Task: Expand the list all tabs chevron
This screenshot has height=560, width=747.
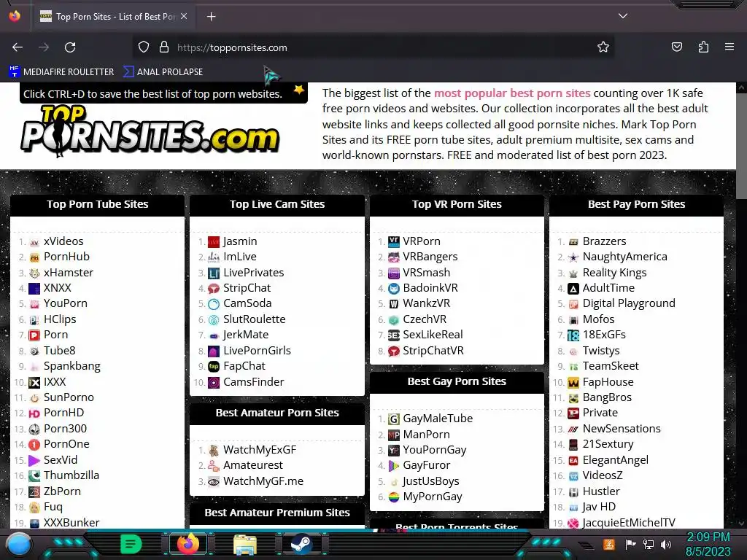Action: click(623, 16)
